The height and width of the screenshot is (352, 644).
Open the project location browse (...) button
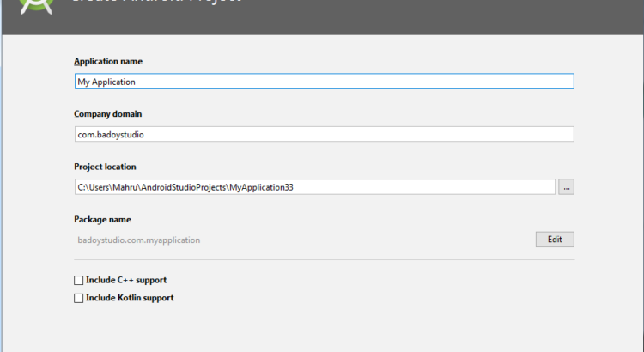tap(566, 187)
